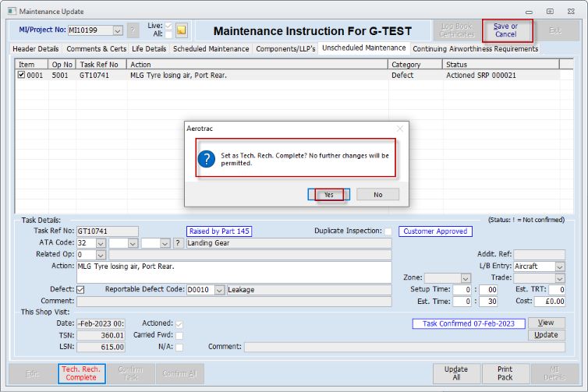Toggle the Actioned checkbox
This screenshot has width=588, height=392.
pos(179,323)
